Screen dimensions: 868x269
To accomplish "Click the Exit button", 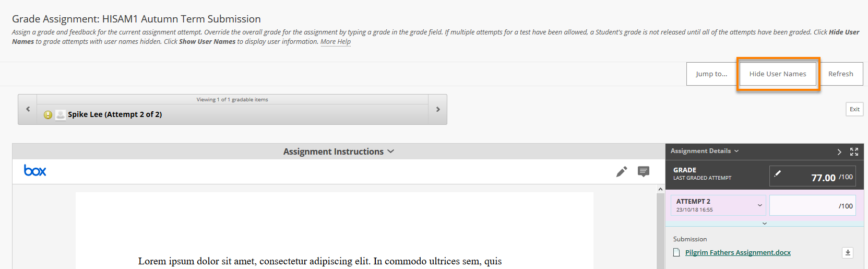I will pyautogui.click(x=854, y=109).
